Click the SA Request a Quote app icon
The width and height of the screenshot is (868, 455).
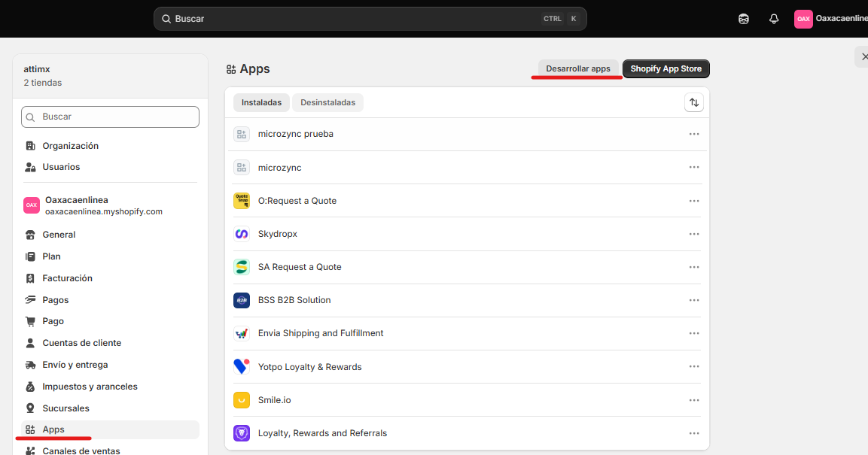[242, 267]
